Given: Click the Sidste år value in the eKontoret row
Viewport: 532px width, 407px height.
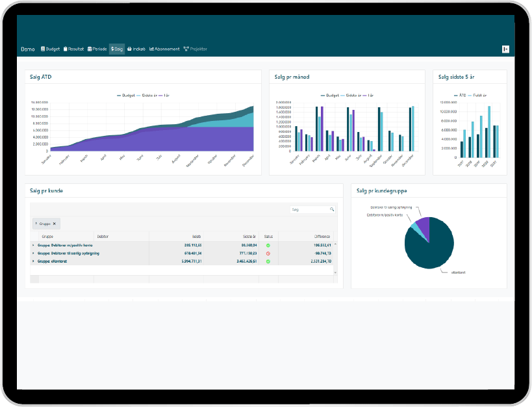Looking at the screenshot, I should [247, 261].
